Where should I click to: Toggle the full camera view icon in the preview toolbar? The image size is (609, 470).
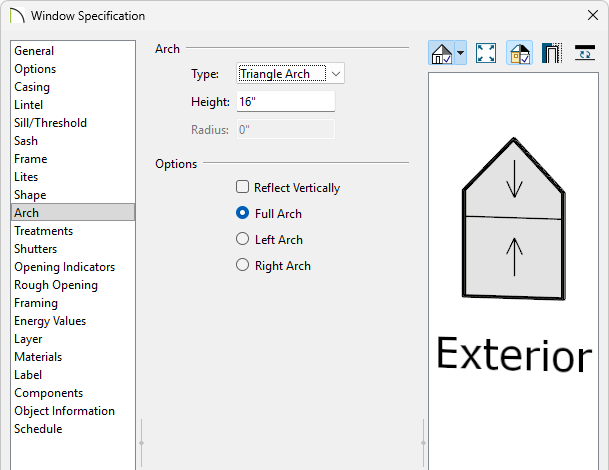point(442,53)
